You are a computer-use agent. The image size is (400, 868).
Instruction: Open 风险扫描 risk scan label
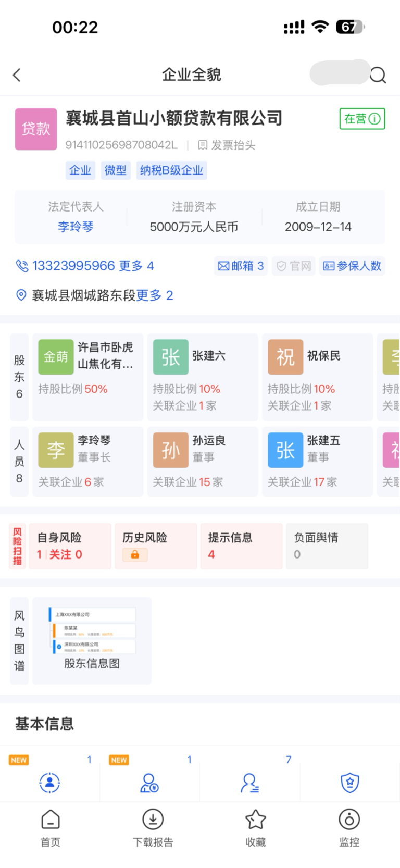[17, 546]
